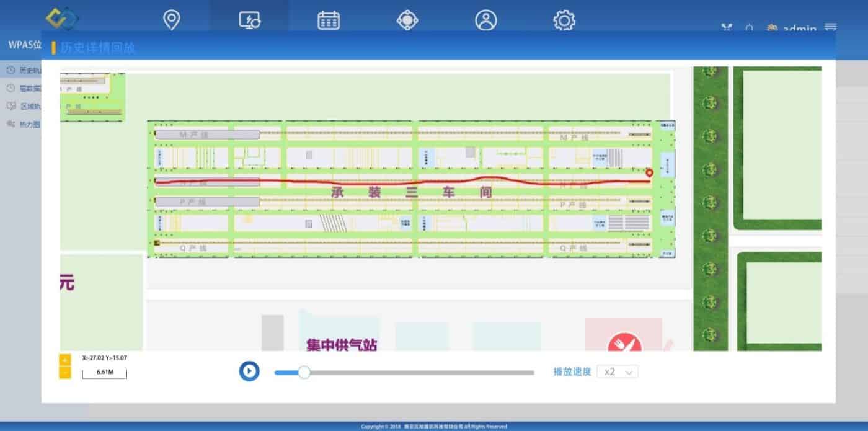Zoom out with yellow minus button
The height and width of the screenshot is (431, 868).
click(64, 373)
